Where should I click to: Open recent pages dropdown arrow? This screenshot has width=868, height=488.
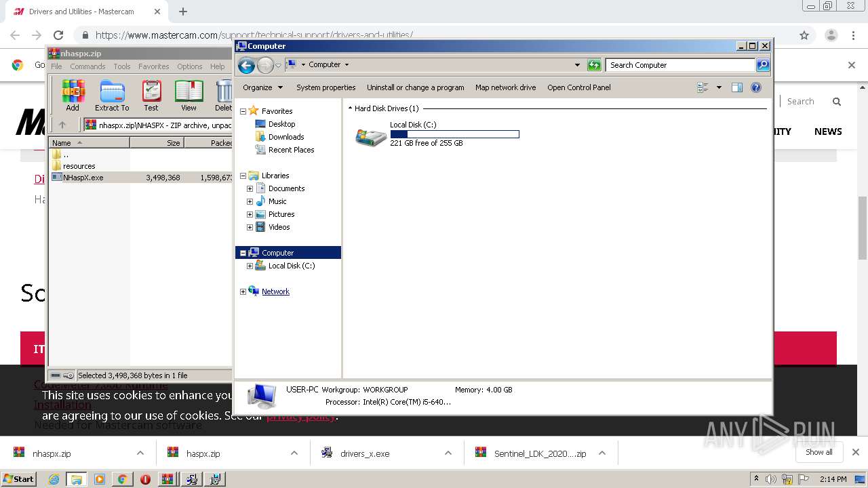tap(278, 65)
